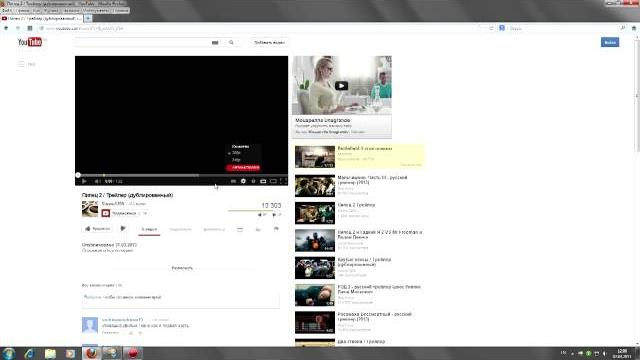
Task: Click the video progress bar
Action: click(x=181, y=175)
